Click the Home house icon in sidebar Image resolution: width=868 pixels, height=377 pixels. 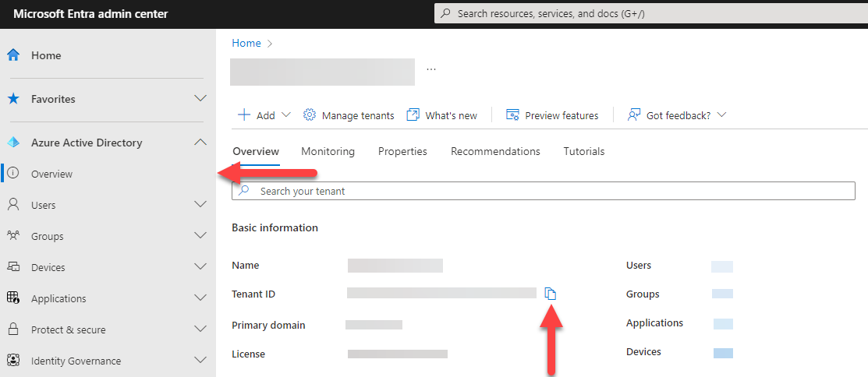13,55
